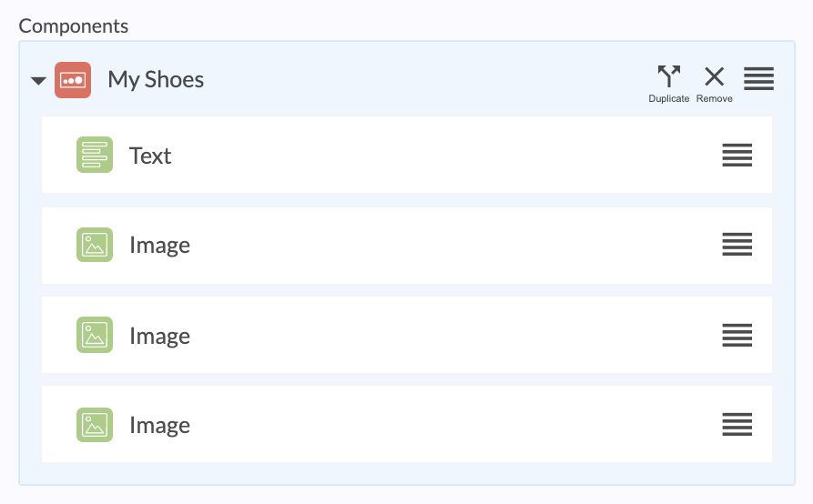
Task: Open the Text component row
Action: pyautogui.click(x=406, y=155)
